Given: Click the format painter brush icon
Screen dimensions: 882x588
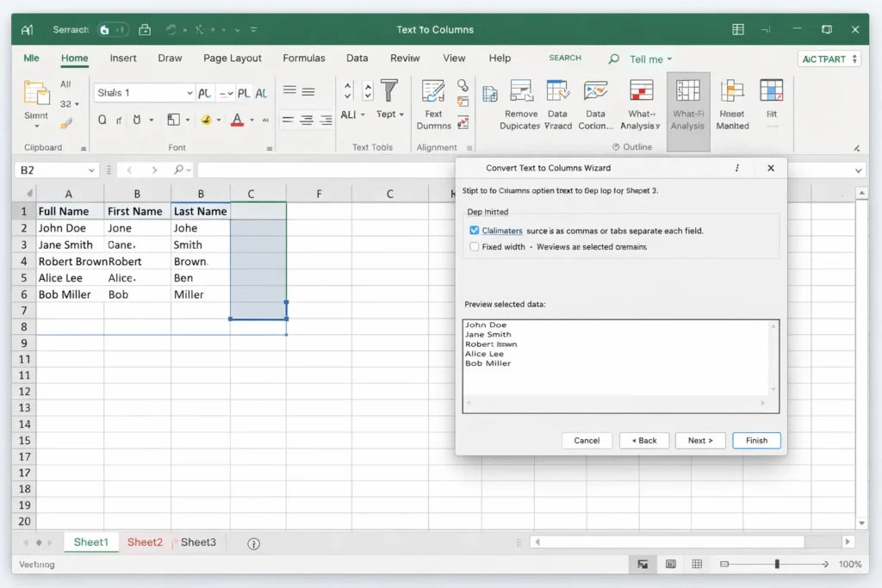Looking at the screenshot, I should [x=66, y=123].
